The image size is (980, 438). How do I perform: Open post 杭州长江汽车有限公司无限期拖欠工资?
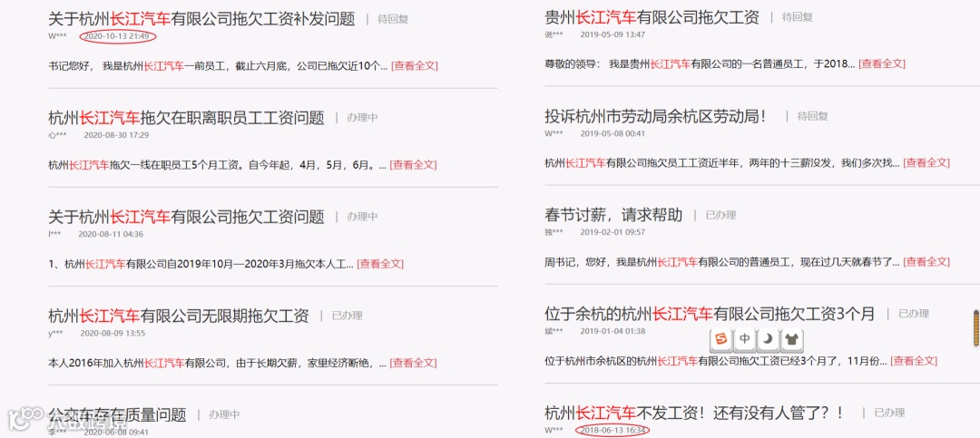point(179,316)
